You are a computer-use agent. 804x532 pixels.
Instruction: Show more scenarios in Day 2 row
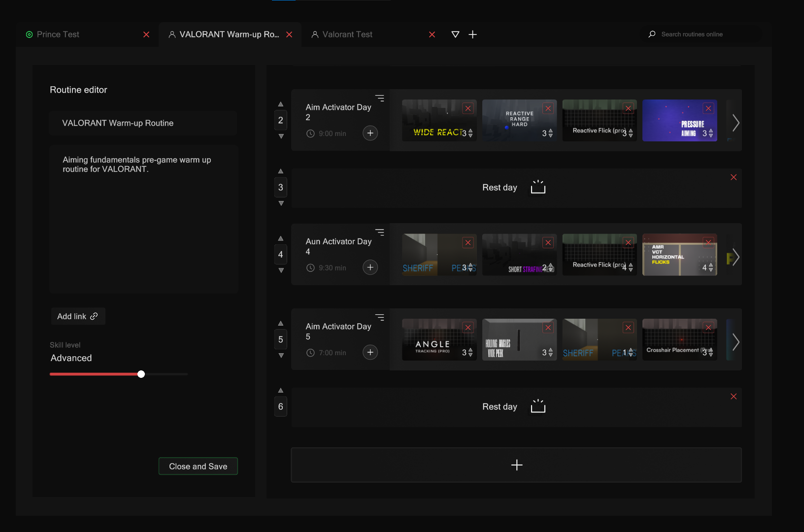(x=735, y=123)
